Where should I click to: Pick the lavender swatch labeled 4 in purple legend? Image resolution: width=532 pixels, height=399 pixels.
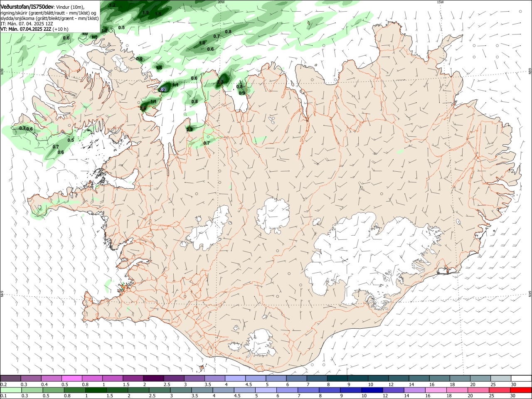[235, 378]
